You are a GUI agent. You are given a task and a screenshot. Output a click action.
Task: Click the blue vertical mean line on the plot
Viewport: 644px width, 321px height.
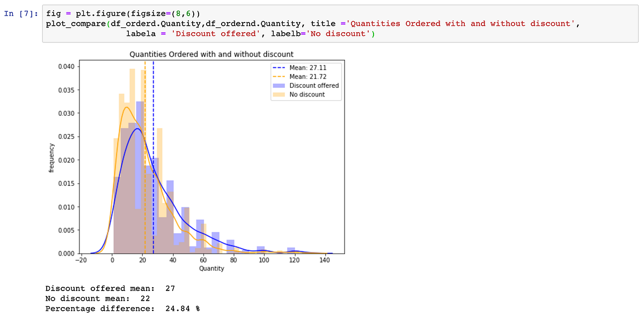coord(153,161)
